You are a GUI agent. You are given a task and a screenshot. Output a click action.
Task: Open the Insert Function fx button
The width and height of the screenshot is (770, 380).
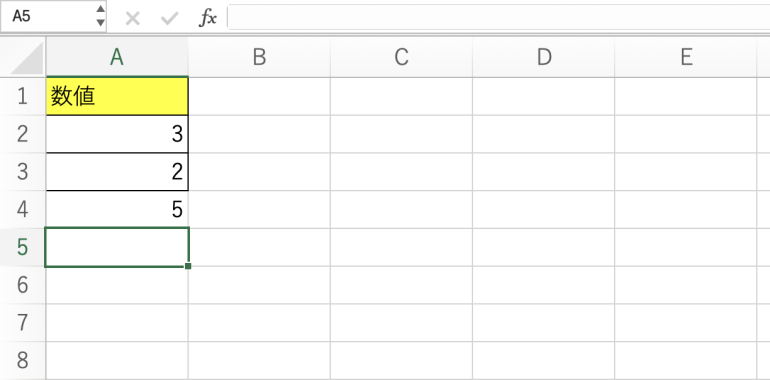[x=207, y=18]
